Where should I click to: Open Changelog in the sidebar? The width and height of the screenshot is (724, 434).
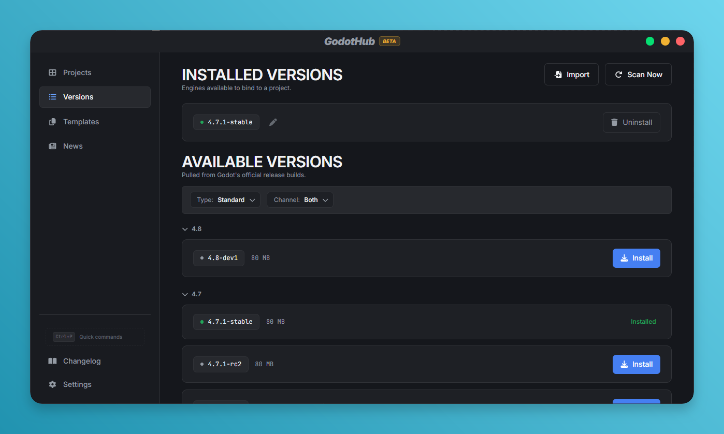[x=95, y=361]
